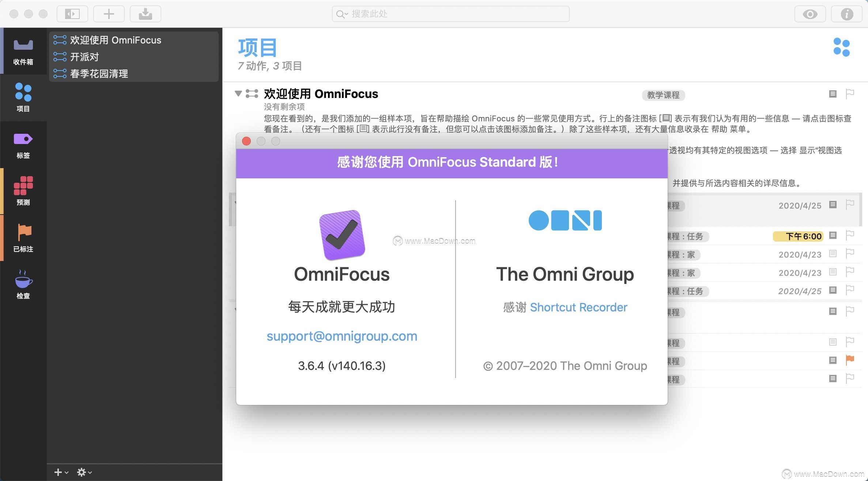Toggle flag on the last visible row

point(850,378)
